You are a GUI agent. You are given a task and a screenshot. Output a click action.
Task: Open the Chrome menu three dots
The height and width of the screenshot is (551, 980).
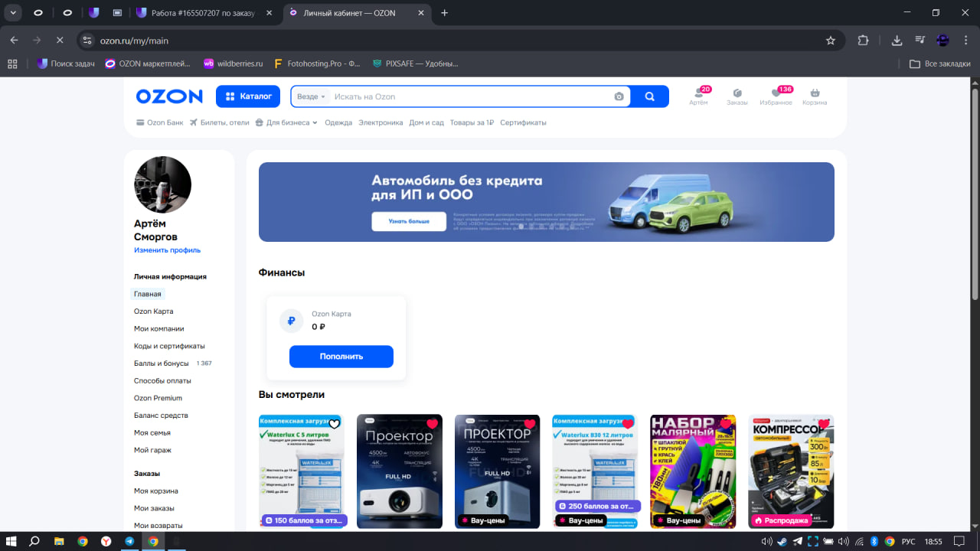(x=965, y=41)
